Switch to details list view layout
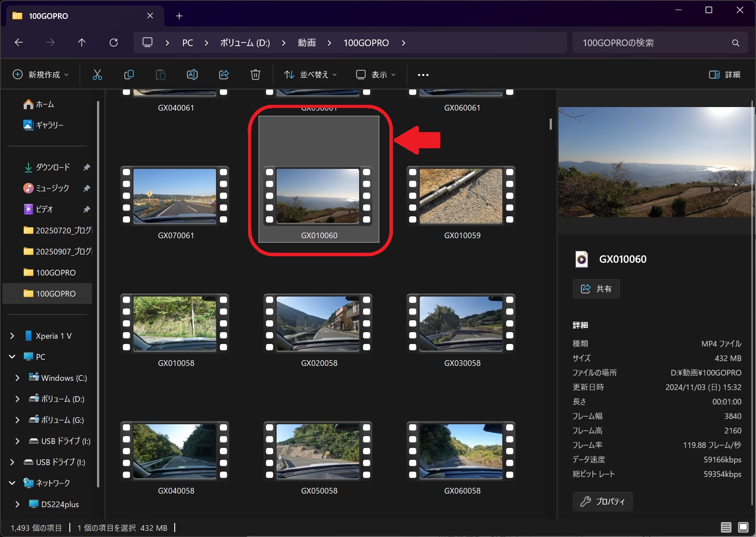This screenshot has height=537, width=756. pos(726,527)
